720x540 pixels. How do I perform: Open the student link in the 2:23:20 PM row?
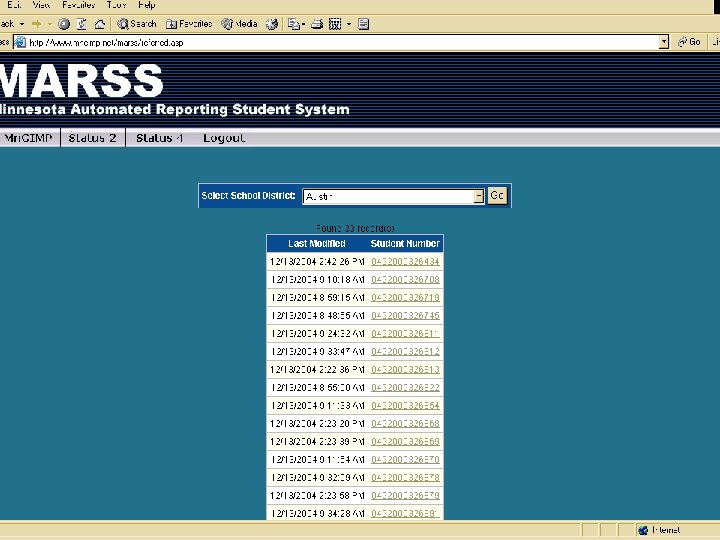coord(405,423)
